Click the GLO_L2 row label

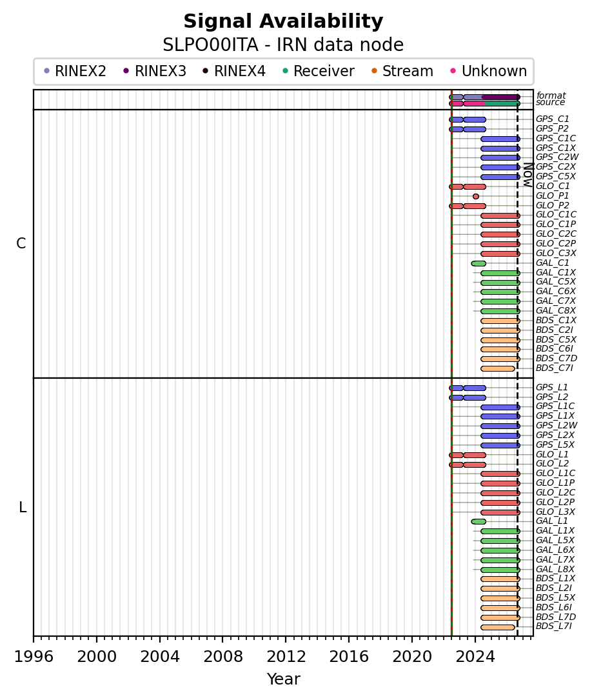[552, 464]
